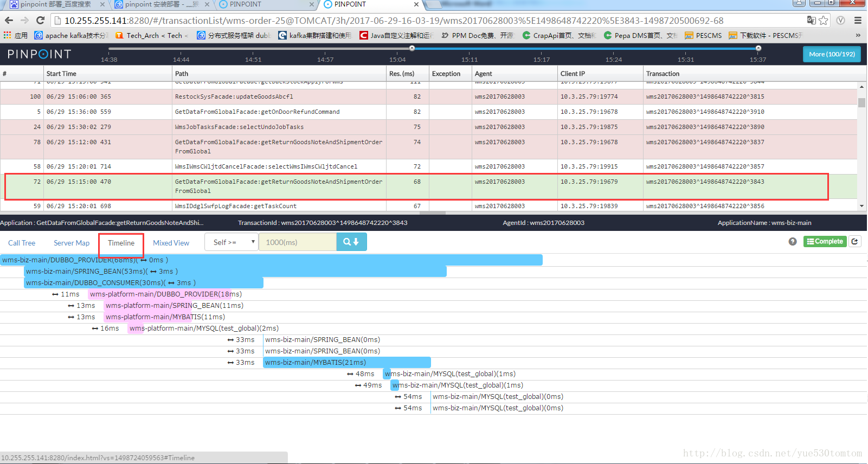Select the WmsIWmsCWljtdCancelFacade:selectWmsIWmsCWljtdCancel row
This screenshot has height=464, width=868.
(x=428, y=166)
